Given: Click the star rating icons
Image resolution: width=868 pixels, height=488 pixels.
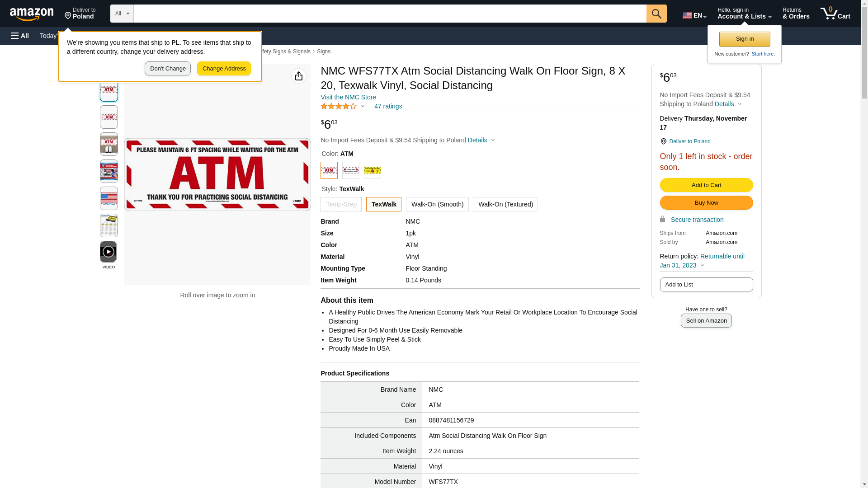Looking at the screenshot, I should [x=338, y=106].
